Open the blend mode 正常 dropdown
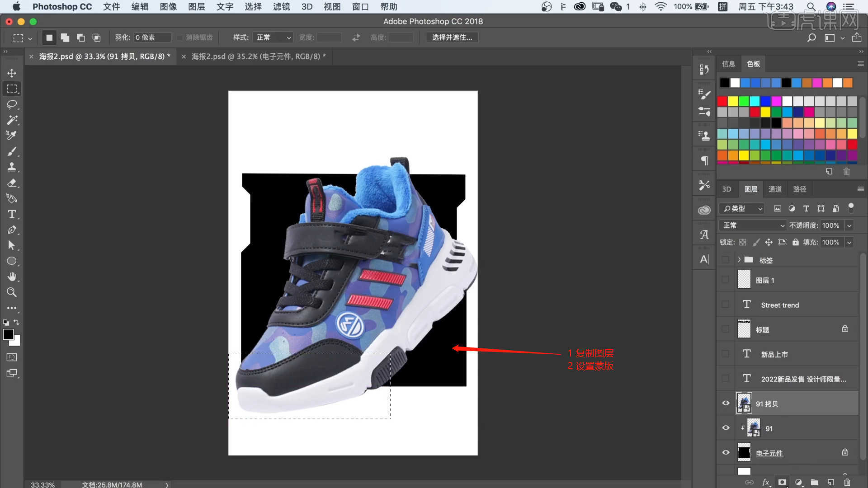 tap(753, 225)
